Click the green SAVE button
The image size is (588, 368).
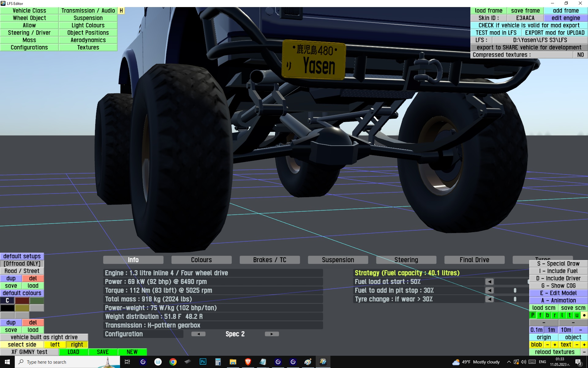click(x=103, y=352)
